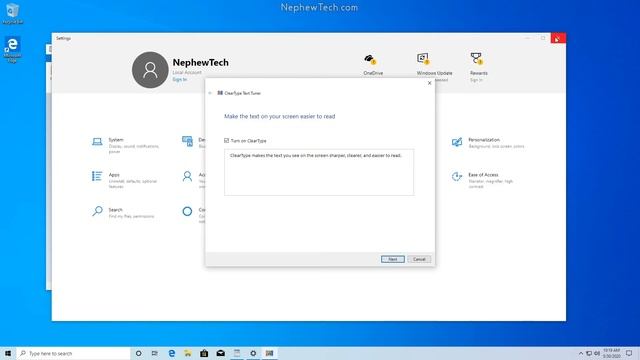
Task: Click the System label in Settings
Action: (116, 140)
